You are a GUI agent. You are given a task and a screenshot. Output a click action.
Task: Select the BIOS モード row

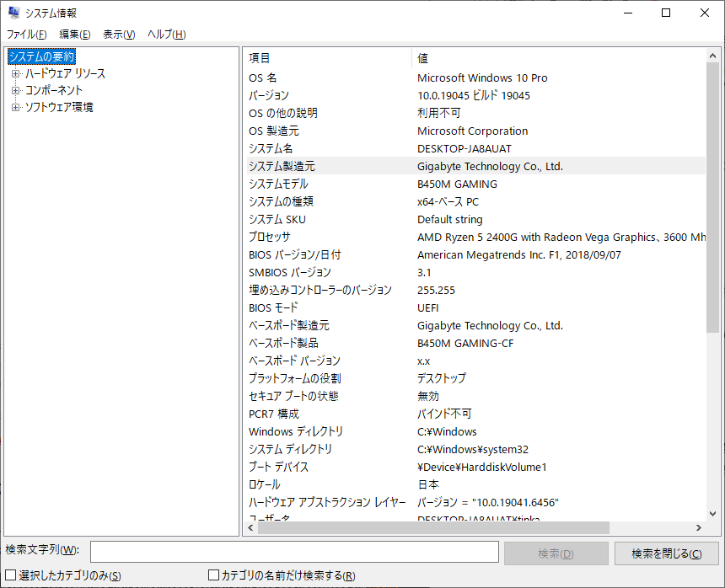(x=476, y=308)
